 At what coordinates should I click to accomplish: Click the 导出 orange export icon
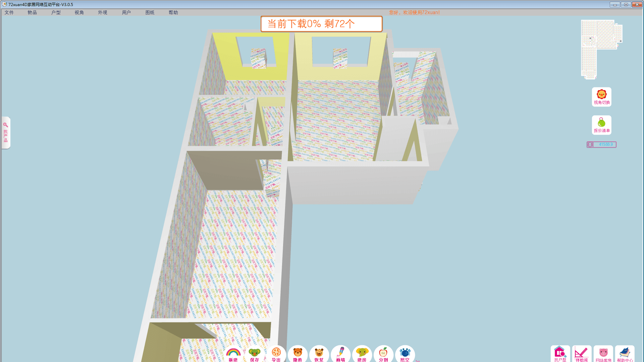[276, 354]
